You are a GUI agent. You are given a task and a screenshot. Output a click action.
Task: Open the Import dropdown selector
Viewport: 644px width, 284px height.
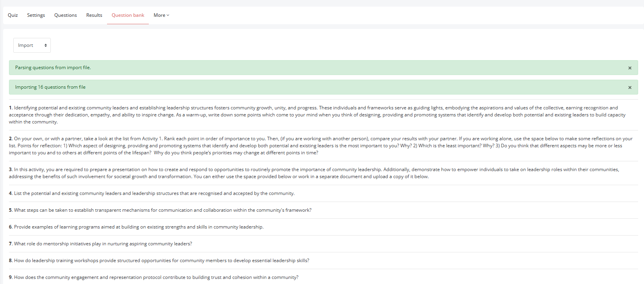coord(32,45)
